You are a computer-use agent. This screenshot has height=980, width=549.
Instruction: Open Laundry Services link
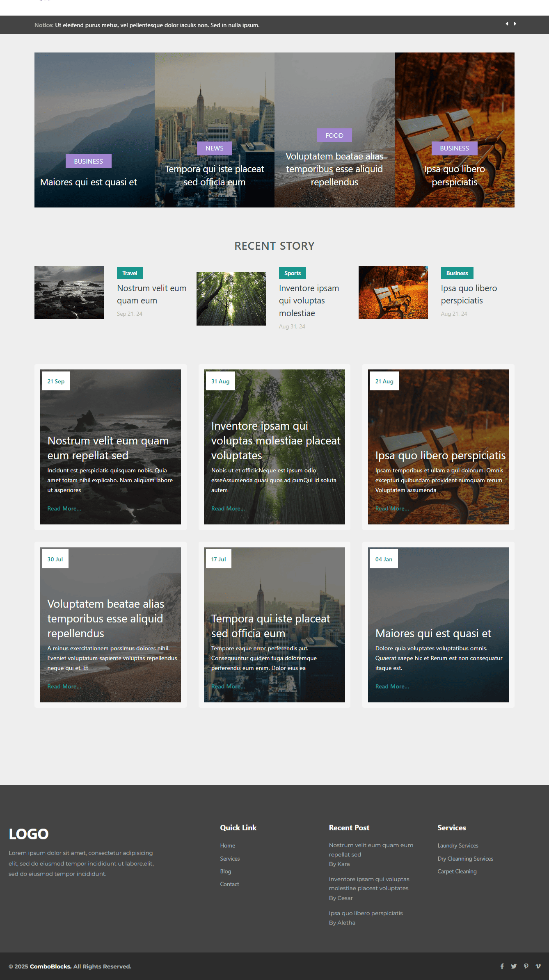click(x=457, y=846)
